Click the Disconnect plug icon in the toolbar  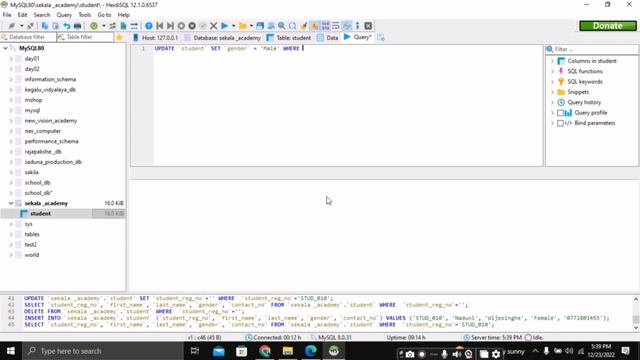point(31,26)
